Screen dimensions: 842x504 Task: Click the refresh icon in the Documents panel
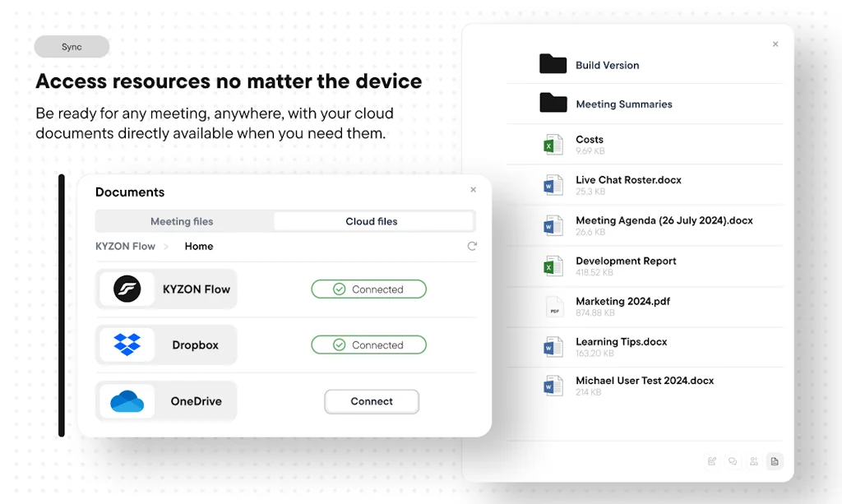pyautogui.click(x=472, y=246)
